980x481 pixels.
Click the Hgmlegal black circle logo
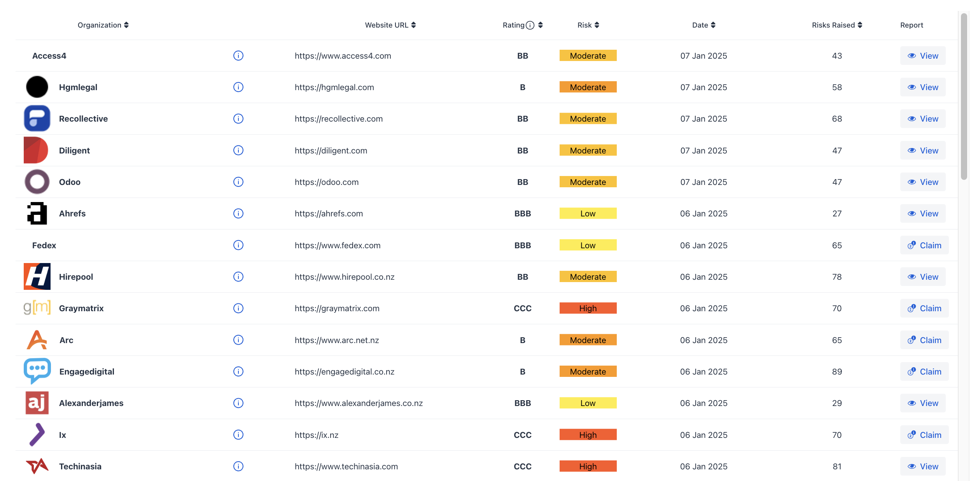click(37, 87)
